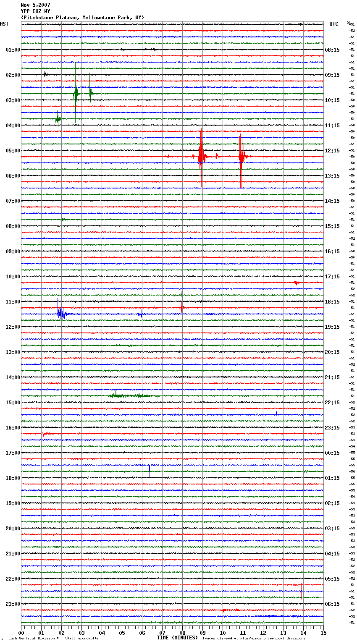Image resolution: width=357 pixels, height=644 pixels.
Task: Click 'Traces clipped at plus/minus 5 vertical divisions' note
Action: point(254,639)
